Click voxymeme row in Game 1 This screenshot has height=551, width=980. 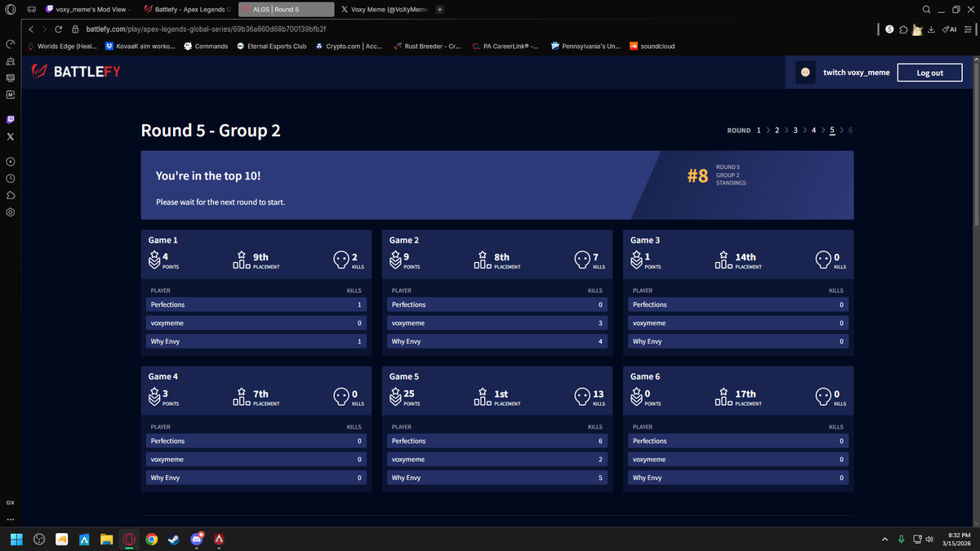[256, 323]
